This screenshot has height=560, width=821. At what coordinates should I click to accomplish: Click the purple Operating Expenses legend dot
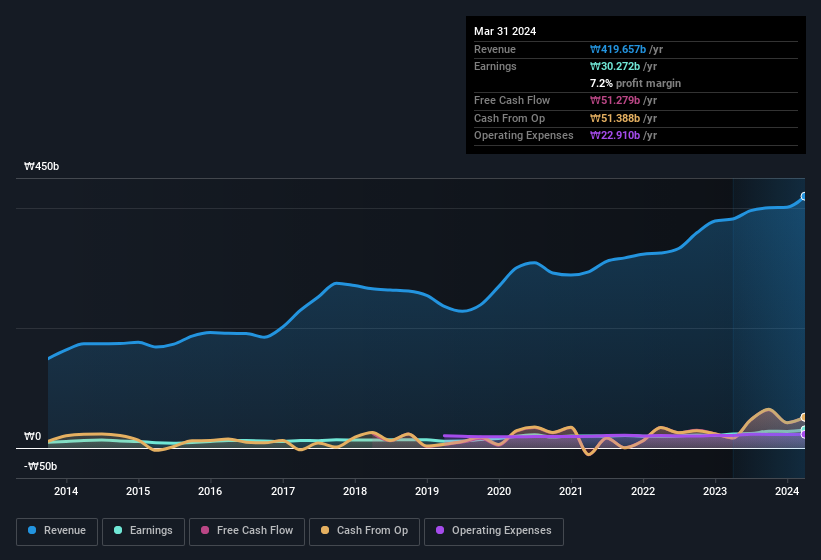(441, 531)
